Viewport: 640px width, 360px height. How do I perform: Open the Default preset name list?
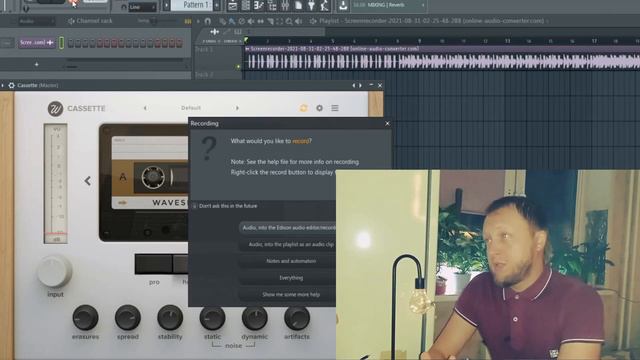[191, 108]
